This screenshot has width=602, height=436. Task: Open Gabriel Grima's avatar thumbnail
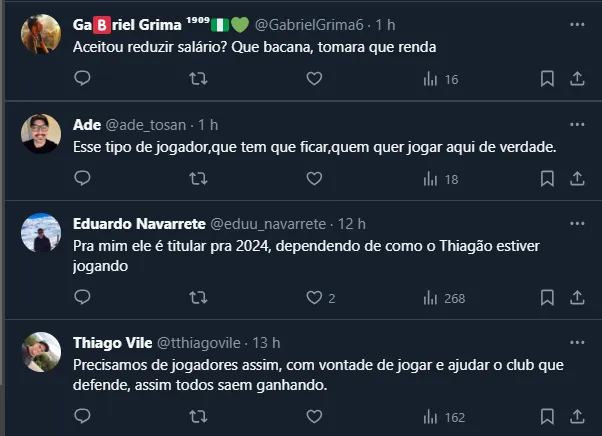41,33
